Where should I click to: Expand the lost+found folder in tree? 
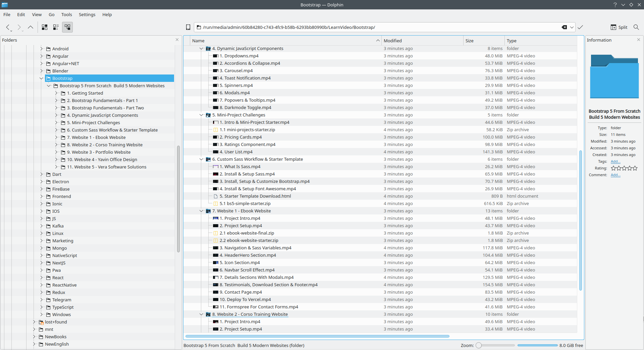[x=34, y=322]
